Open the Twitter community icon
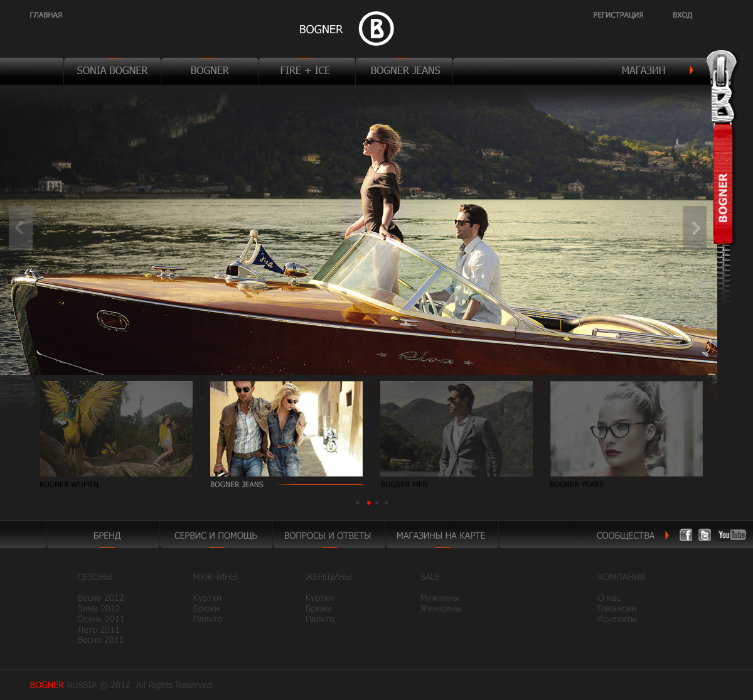This screenshot has width=753, height=700. click(705, 535)
